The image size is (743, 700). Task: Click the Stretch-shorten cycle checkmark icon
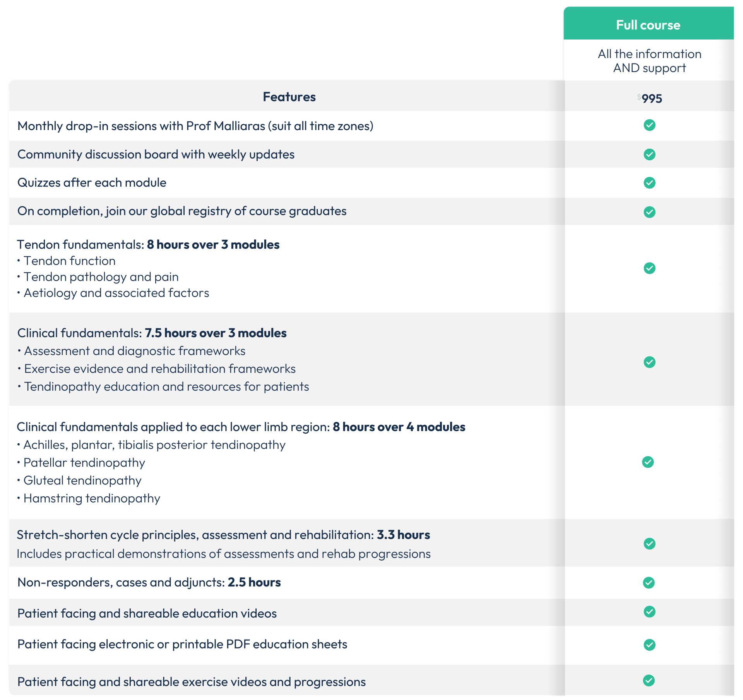click(x=649, y=544)
